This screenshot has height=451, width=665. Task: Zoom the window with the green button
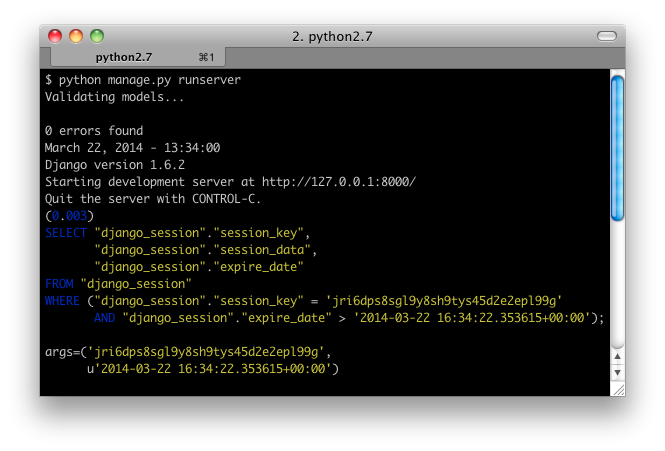tap(97, 36)
